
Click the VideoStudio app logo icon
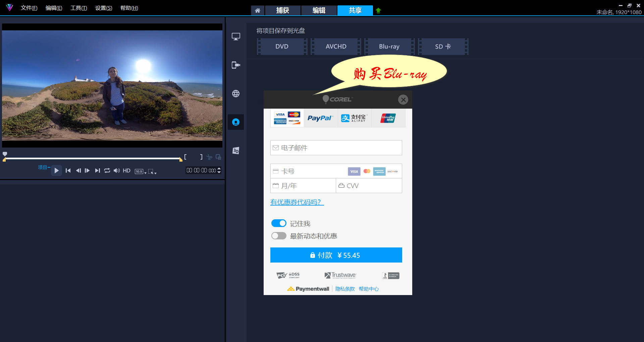pos(9,7)
